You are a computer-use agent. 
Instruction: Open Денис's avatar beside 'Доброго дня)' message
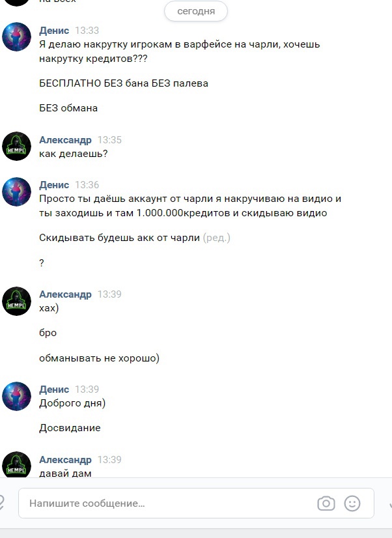(16, 396)
